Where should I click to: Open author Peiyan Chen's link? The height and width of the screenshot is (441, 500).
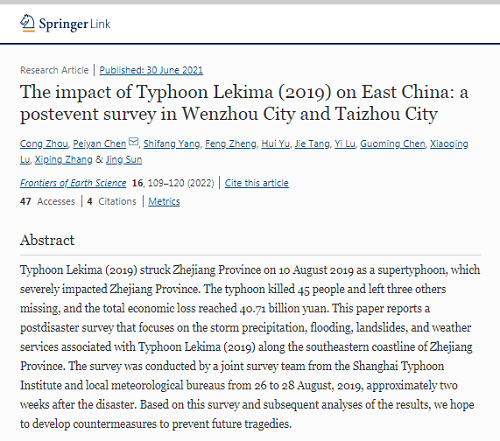(99, 144)
